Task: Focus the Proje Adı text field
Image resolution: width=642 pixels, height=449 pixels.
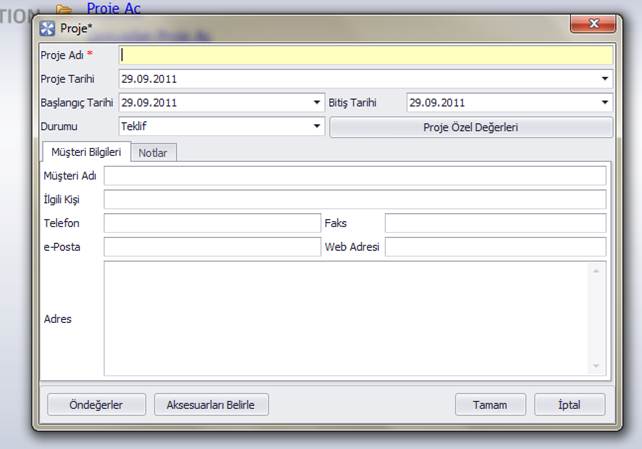Action: [x=365, y=55]
